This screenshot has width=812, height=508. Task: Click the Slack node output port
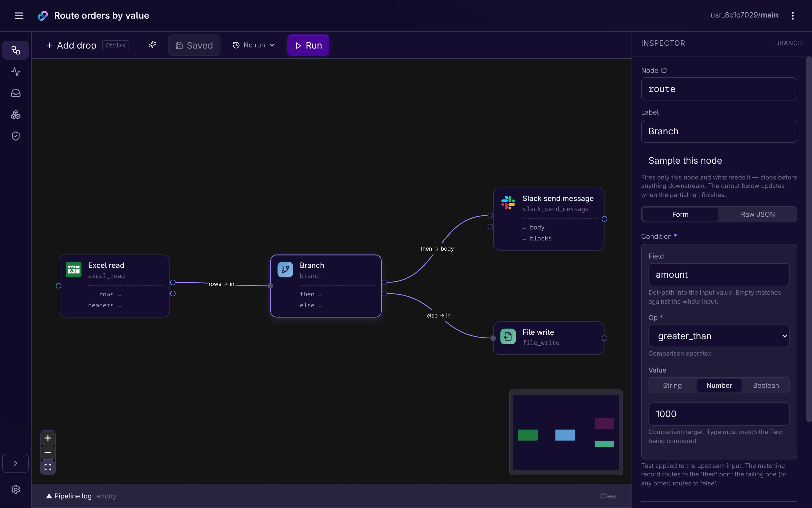[604, 219]
